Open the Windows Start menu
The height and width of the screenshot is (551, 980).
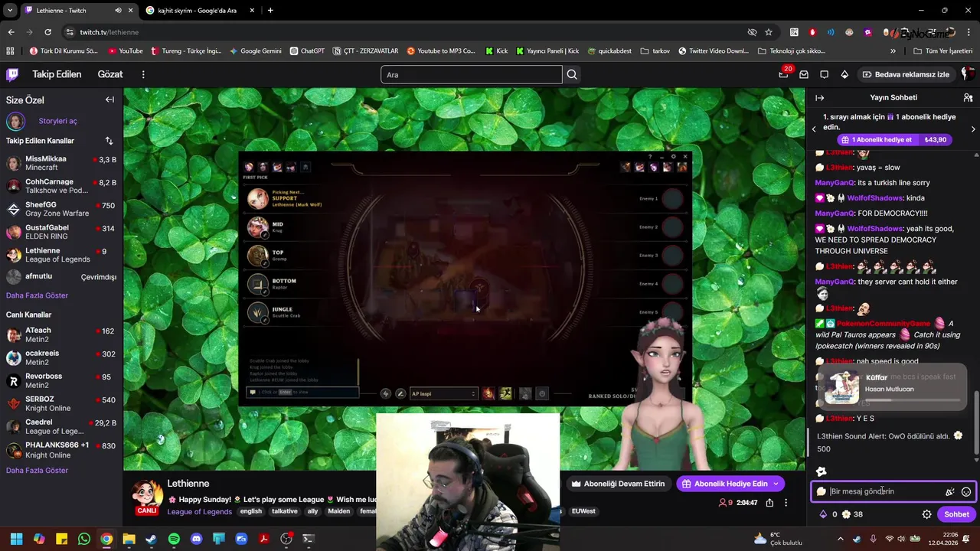pos(16,539)
